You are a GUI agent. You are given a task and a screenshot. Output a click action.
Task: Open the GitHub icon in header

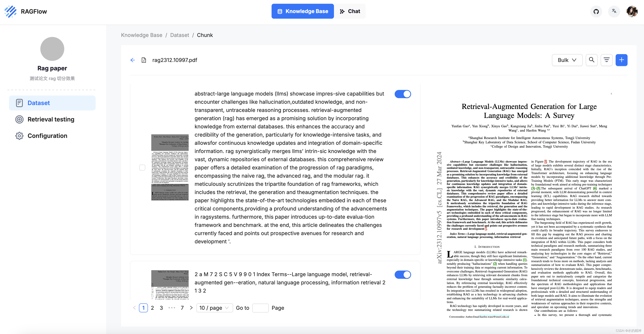pos(596,12)
